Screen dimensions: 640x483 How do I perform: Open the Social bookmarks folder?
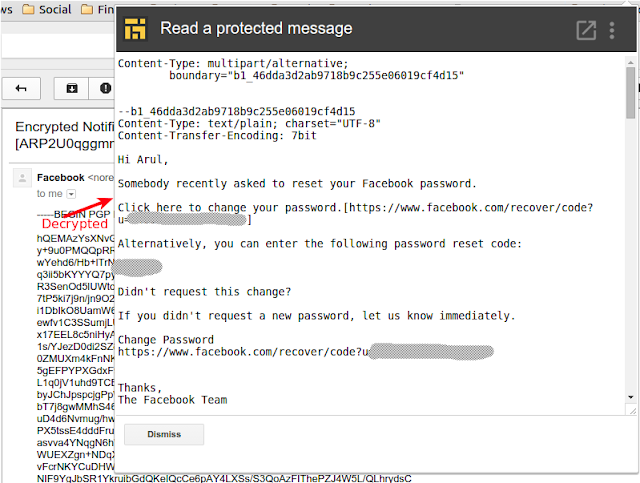pos(47,9)
